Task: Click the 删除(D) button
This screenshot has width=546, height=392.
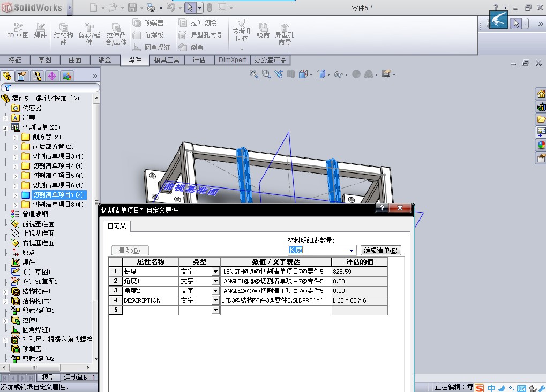Action: (x=130, y=250)
